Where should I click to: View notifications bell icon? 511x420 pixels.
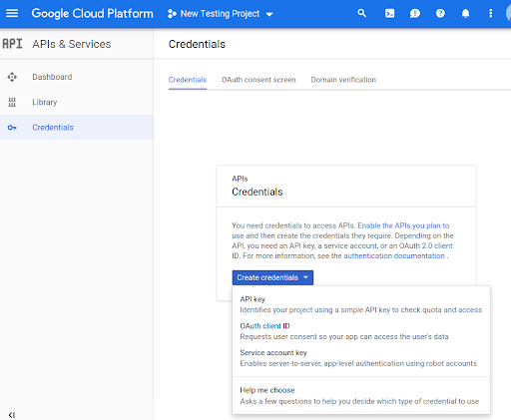tap(465, 13)
